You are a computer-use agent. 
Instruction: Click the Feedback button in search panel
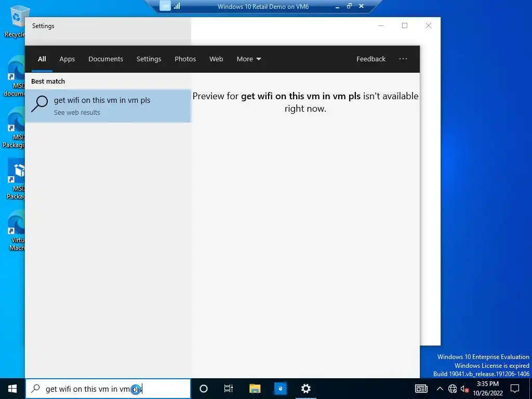tap(371, 59)
